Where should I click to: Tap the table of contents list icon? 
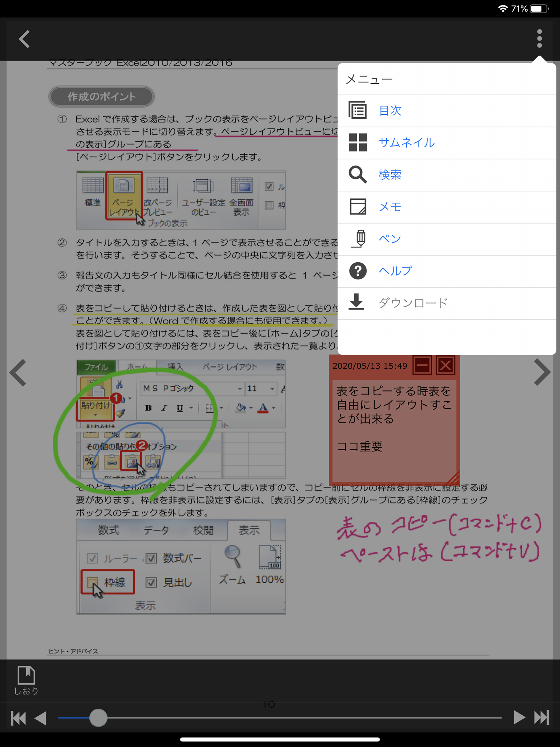tap(358, 110)
